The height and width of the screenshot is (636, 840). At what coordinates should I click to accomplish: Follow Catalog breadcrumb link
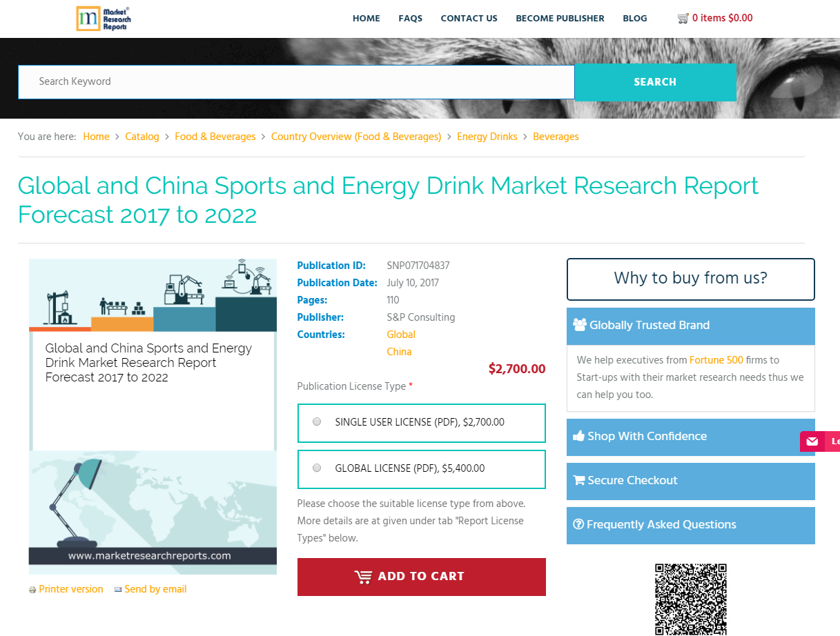click(x=142, y=137)
